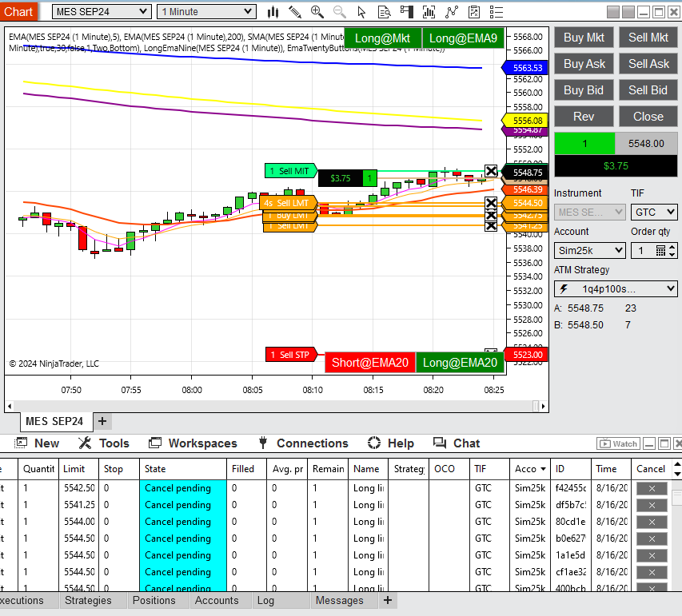Viewport: 682px width, 616px height.
Task: Open the chart properties icon
Action: (474, 12)
